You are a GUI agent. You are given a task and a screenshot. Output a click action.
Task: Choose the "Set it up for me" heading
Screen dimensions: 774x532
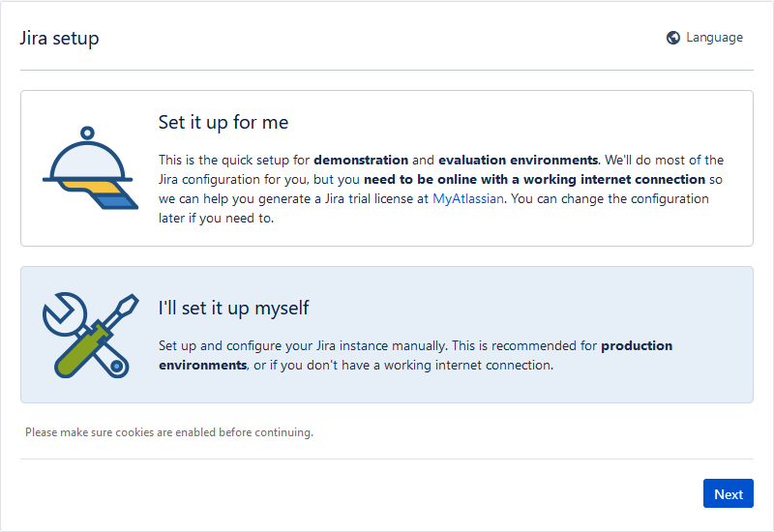coord(223,123)
